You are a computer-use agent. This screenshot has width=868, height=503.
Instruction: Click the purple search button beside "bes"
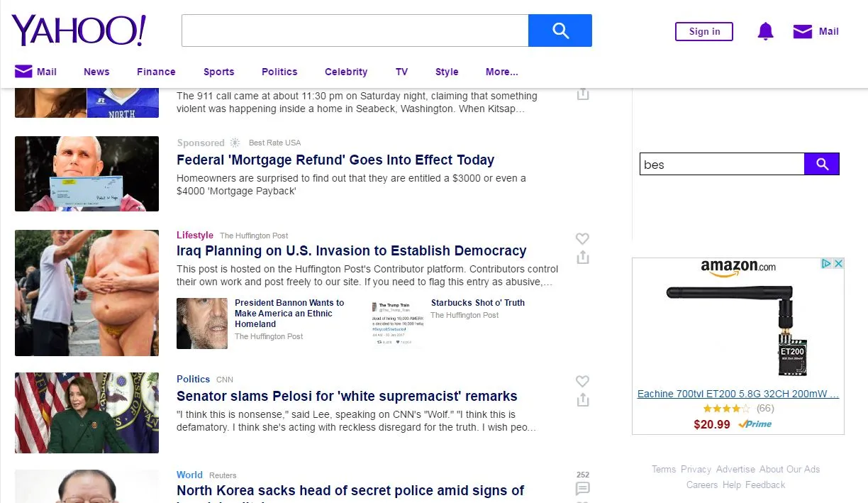pyautogui.click(x=821, y=164)
